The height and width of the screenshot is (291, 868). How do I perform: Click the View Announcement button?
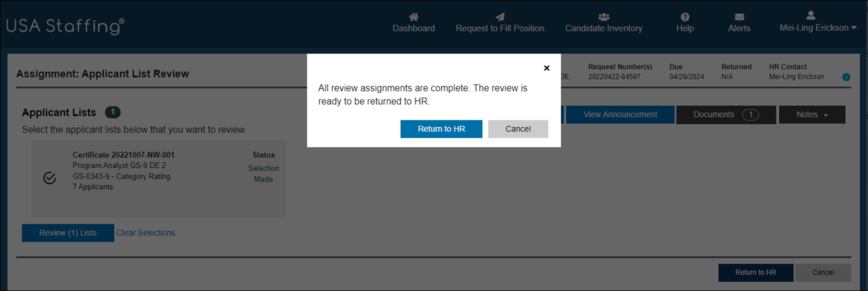(620, 115)
